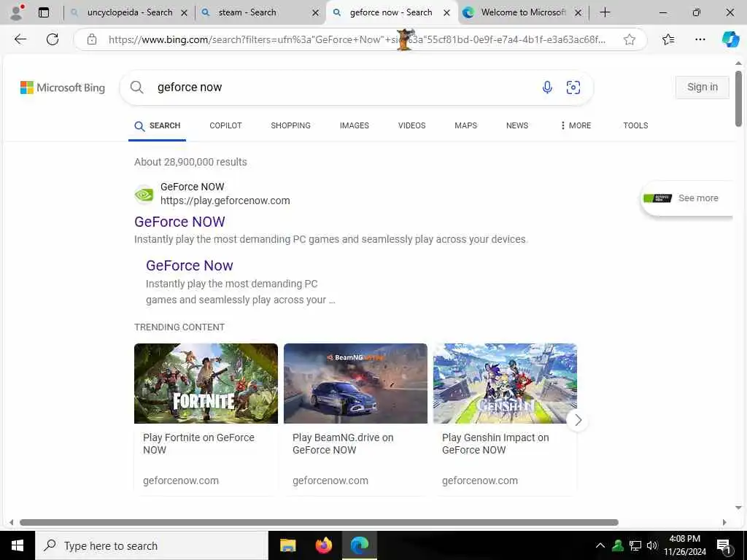
Task: Click the Genshin Impact thumbnail image
Action: pos(505,384)
